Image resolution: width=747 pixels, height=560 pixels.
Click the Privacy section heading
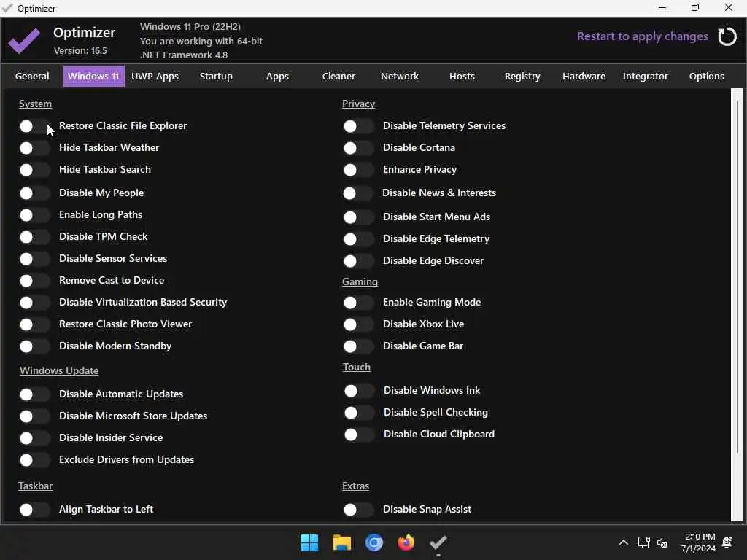pos(358,104)
